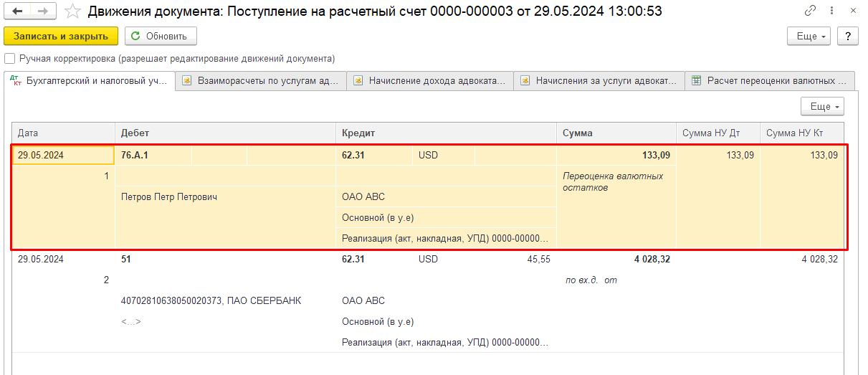The image size is (868, 375).
Task: Close the document movements window
Action: (851, 11)
